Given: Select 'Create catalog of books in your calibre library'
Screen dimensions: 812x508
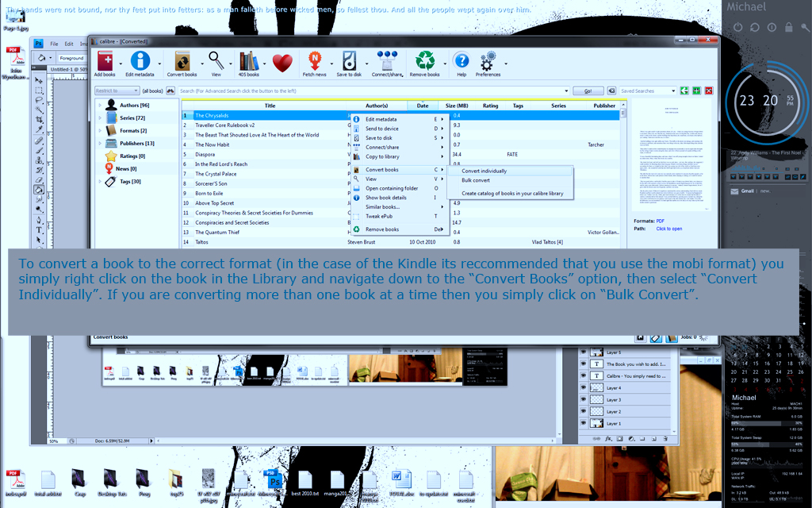Looking at the screenshot, I should (x=511, y=194).
